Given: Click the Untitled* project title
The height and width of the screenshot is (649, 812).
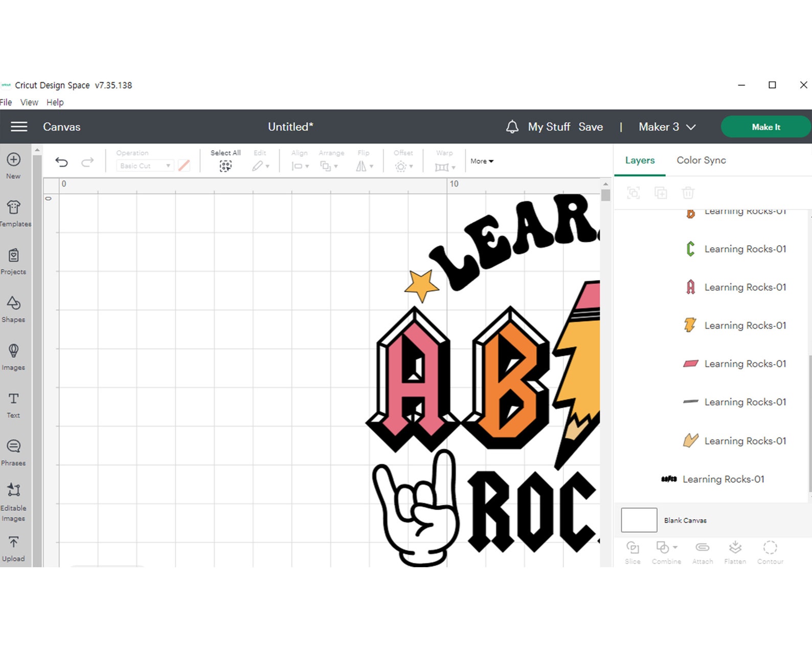Looking at the screenshot, I should (x=290, y=127).
